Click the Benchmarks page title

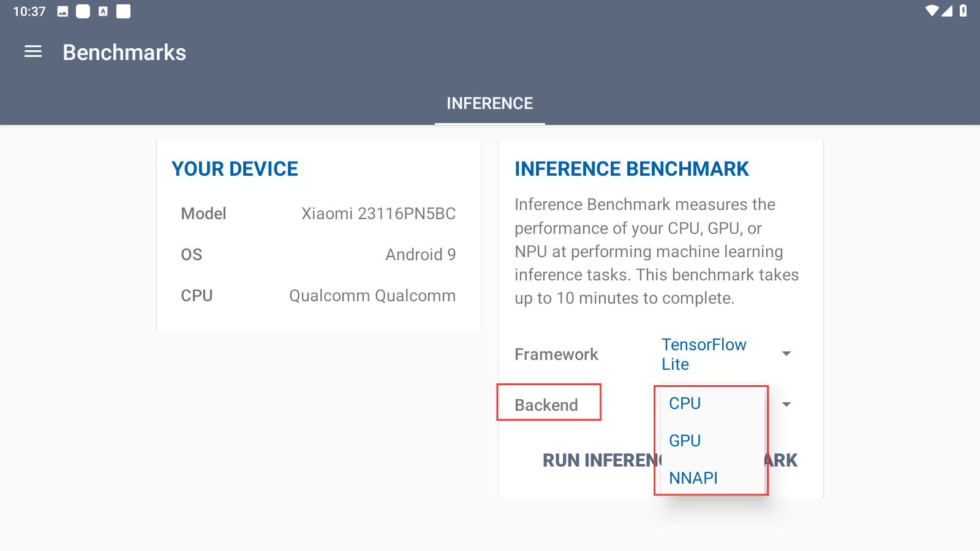(x=124, y=53)
